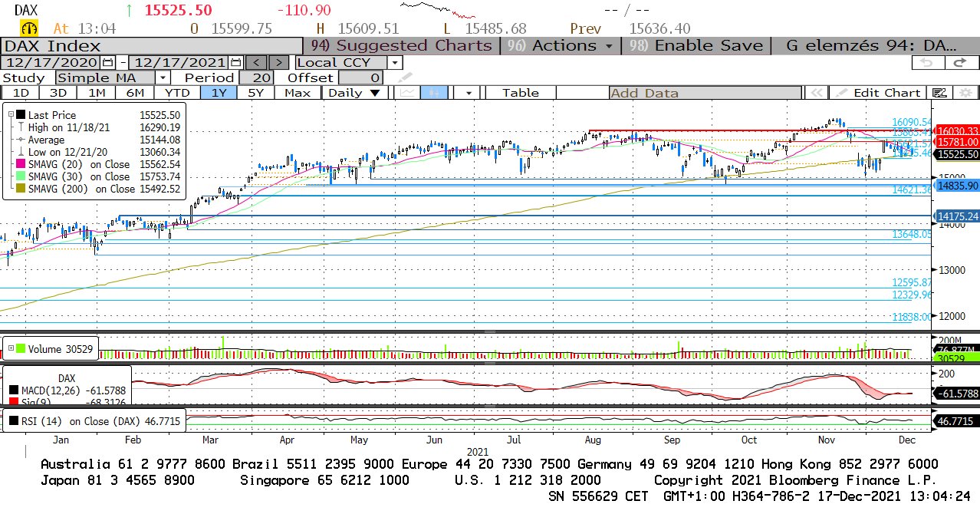980x514 pixels.
Task: Select the 5Y range tab
Action: tap(256, 93)
